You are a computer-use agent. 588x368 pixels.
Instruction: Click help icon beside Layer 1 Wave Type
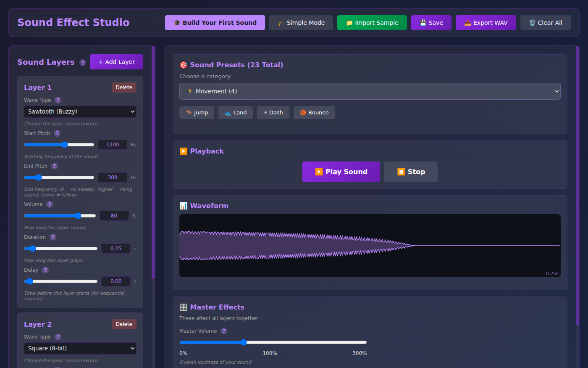[x=58, y=100]
